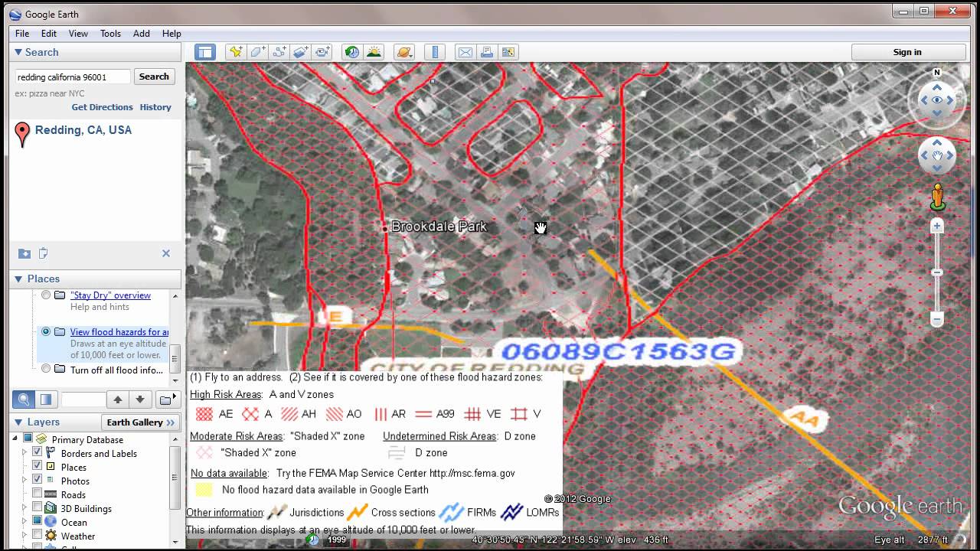Click the Move hand joystick control
Viewport: 980px width, 551px height.
point(937,156)
